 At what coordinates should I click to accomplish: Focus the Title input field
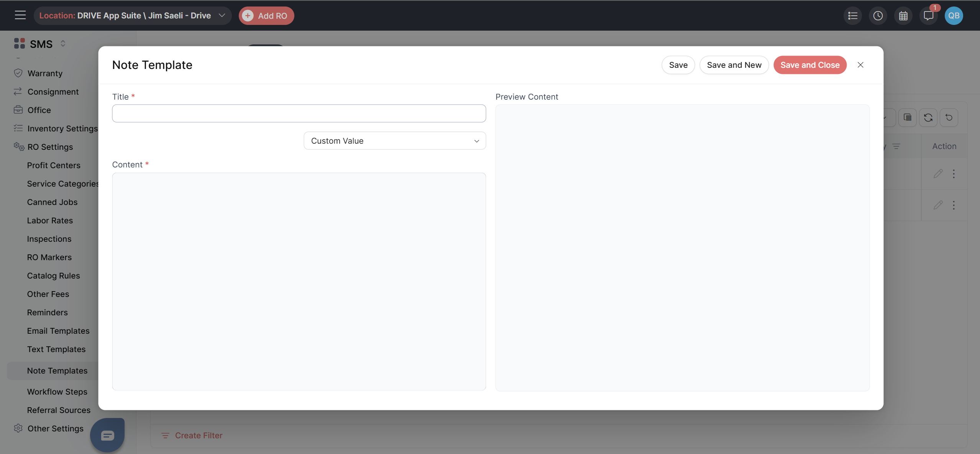coord(299,113)
